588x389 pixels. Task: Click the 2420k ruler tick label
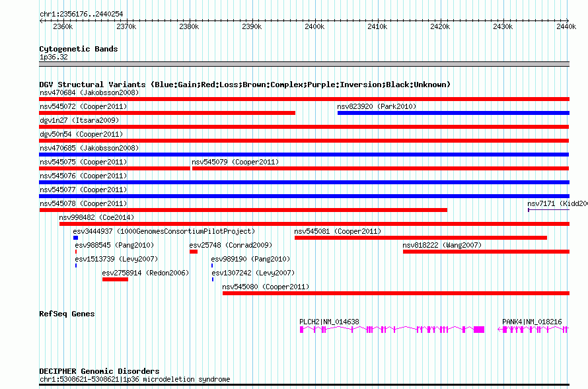click(440, 26)
